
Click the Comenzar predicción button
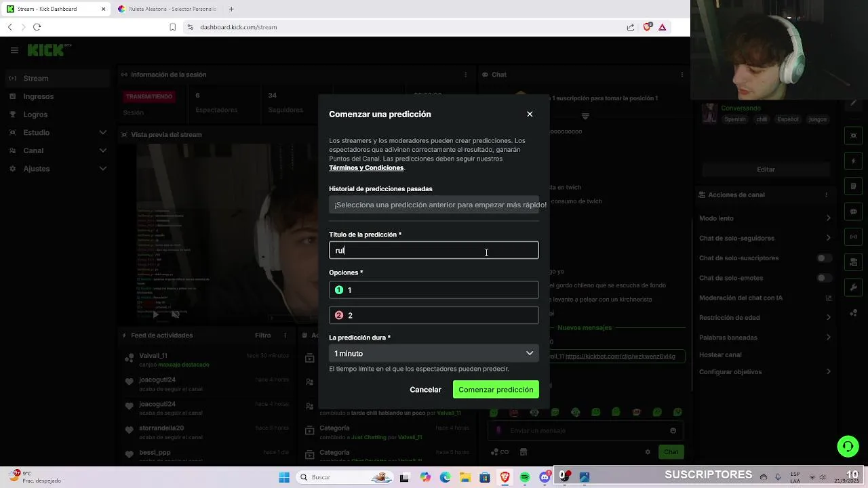[496, 390]
